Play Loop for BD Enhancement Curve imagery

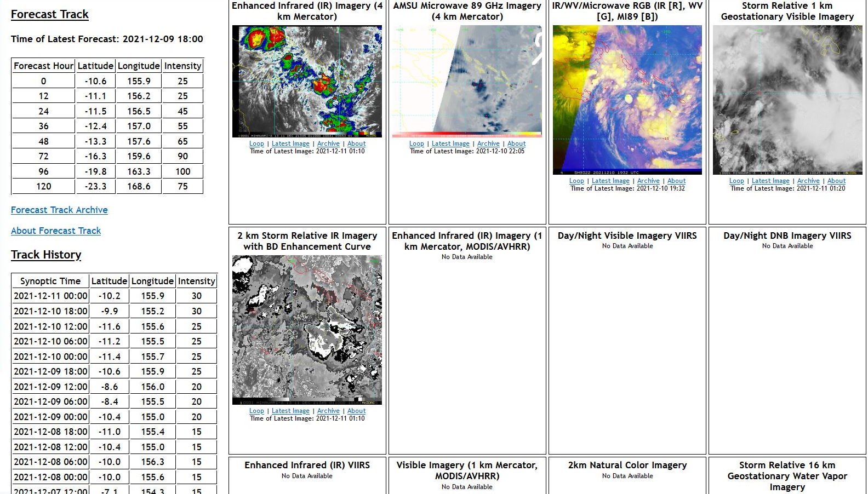pos(256,411)
